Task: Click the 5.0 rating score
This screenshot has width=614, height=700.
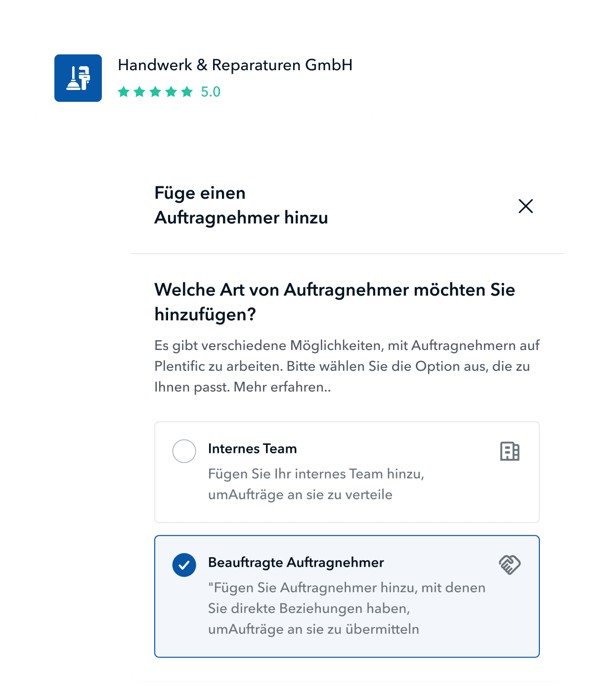Action: [211, 92]
